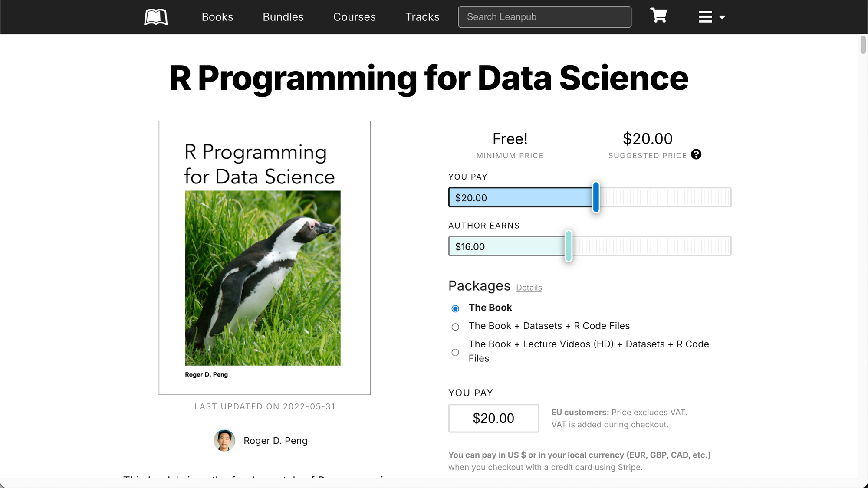Screen dimensions: 868x488
Task: Select The Book package option
Action: point(455,308)
